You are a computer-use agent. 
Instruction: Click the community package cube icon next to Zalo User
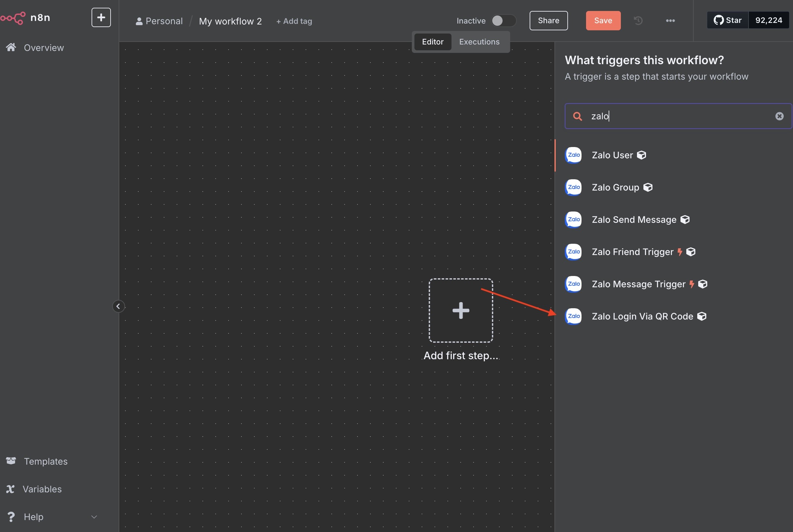[x=641, y=155]
